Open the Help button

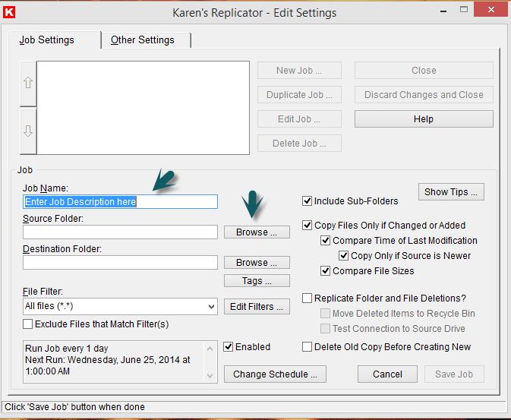(x=424, y=119)
